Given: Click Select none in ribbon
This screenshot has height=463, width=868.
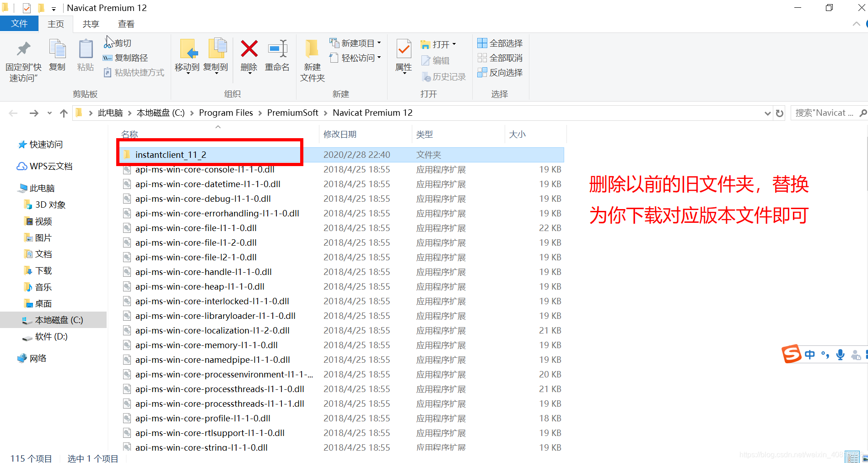Looking at the screenshot, I should [x=500, y=58].
